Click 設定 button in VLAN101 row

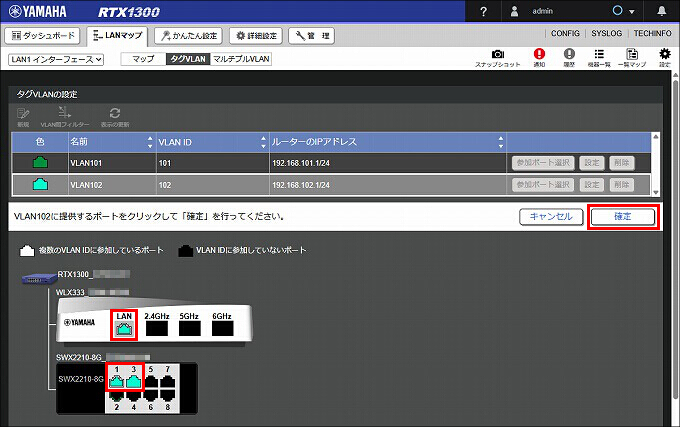[592, 163]
